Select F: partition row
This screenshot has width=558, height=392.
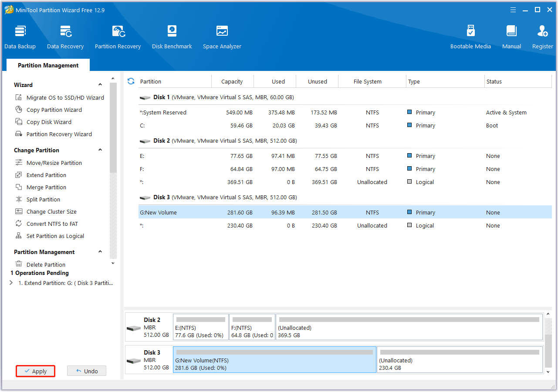(345, 169)
